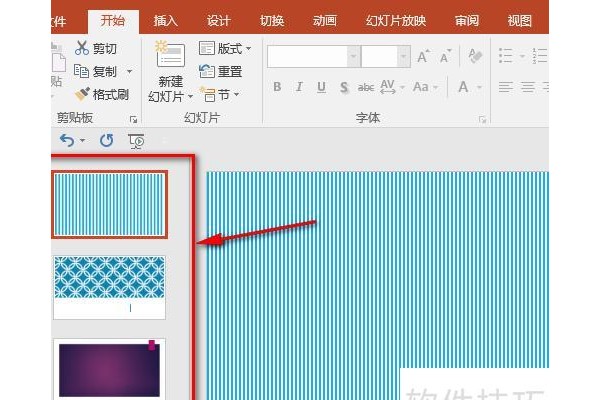
Task: Open the Font (字体) dialog launcher
Action: (483, 120)
